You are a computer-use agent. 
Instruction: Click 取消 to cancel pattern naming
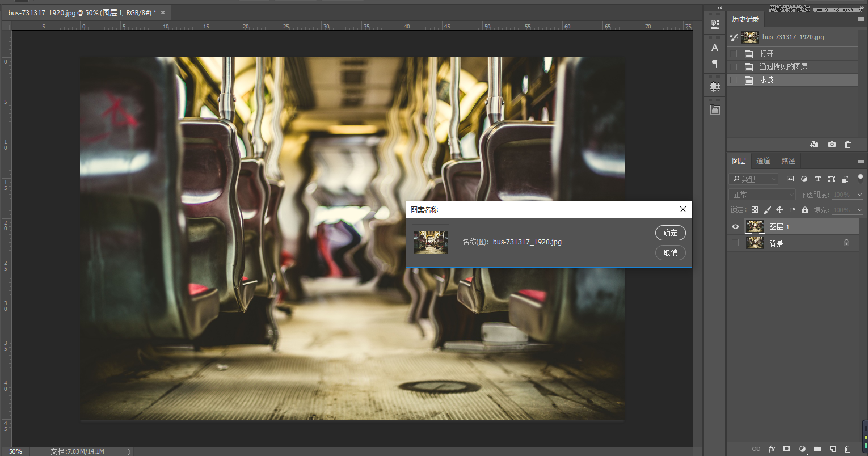pyautogui.click(x=670, y=252)
